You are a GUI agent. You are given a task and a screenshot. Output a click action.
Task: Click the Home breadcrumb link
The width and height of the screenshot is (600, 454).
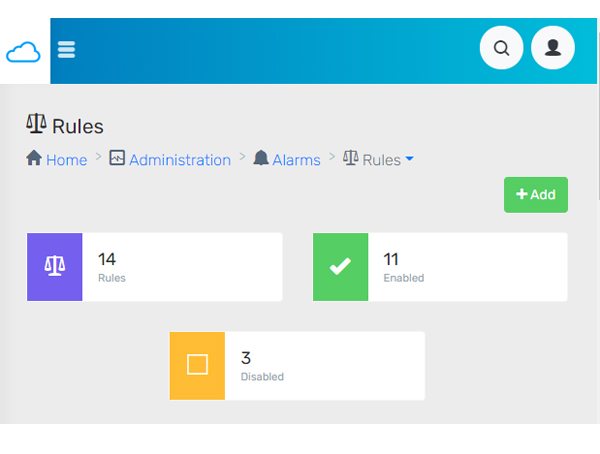67,160
